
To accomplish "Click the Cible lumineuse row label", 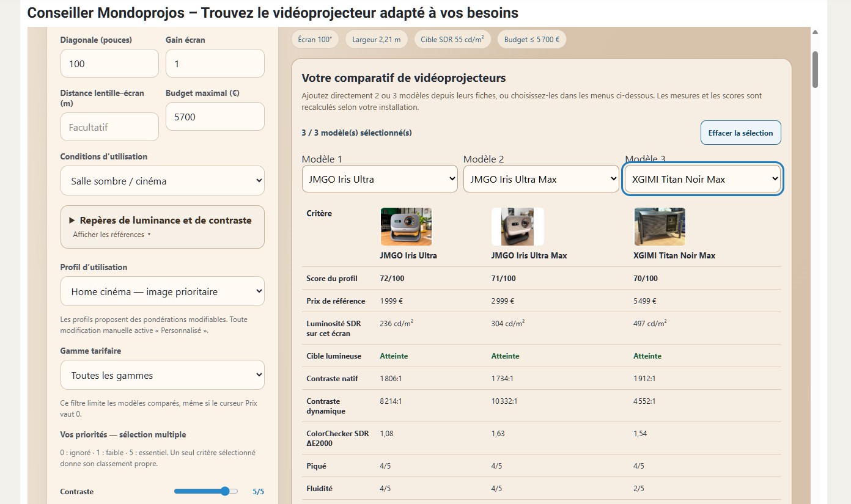I will 334,356.
